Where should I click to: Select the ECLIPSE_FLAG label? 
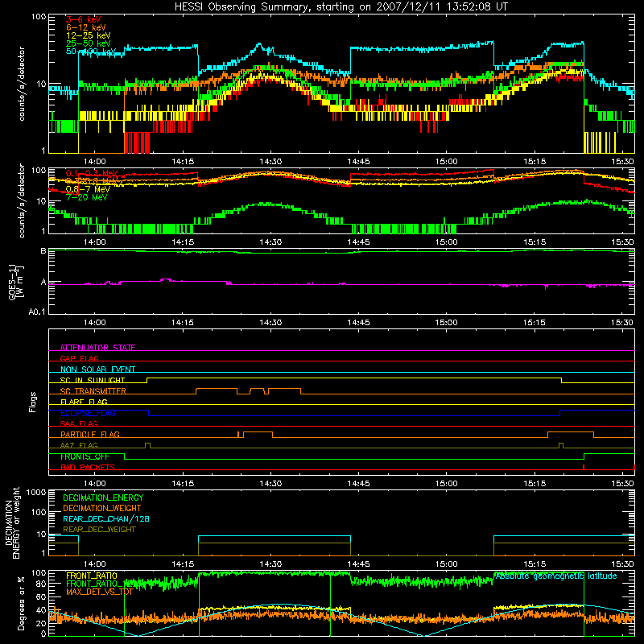coord(88,413)
